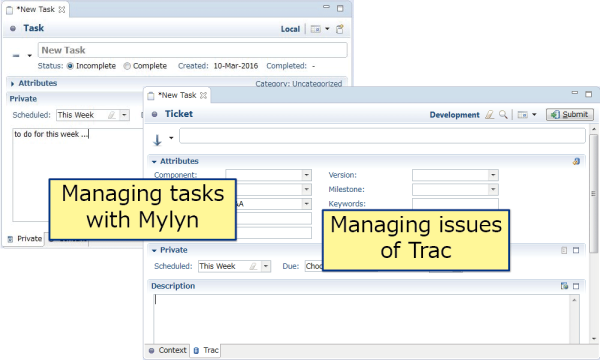Switch to Private tab in Task window
This screenshot has height=360, width=600.
coord(24,239)
